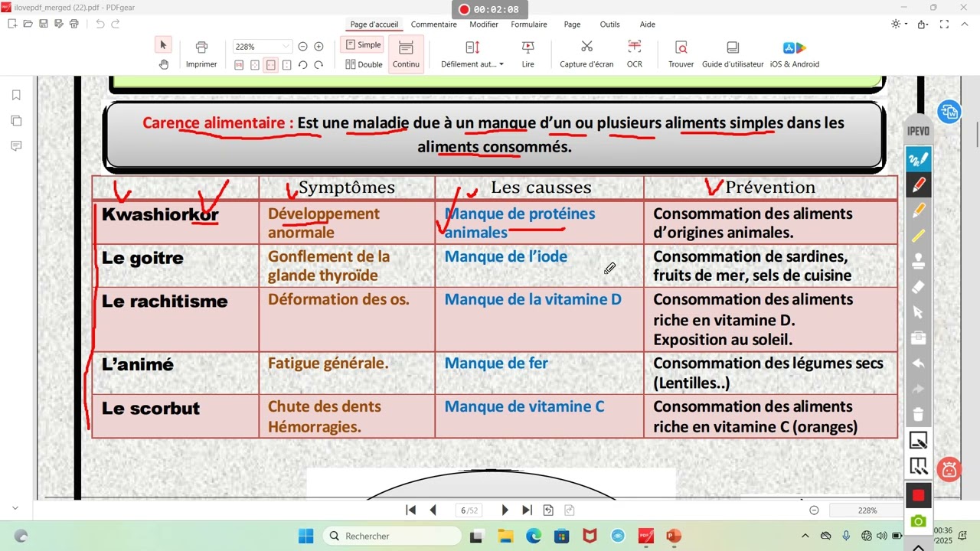The image size is (980, 551).
Task: Open Défilement automatique dropdown
Action: (x=472, y=54)
